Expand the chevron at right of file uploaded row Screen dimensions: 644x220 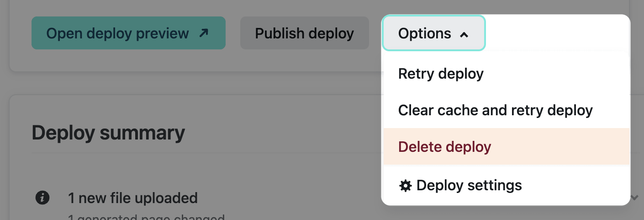point(634,198)
